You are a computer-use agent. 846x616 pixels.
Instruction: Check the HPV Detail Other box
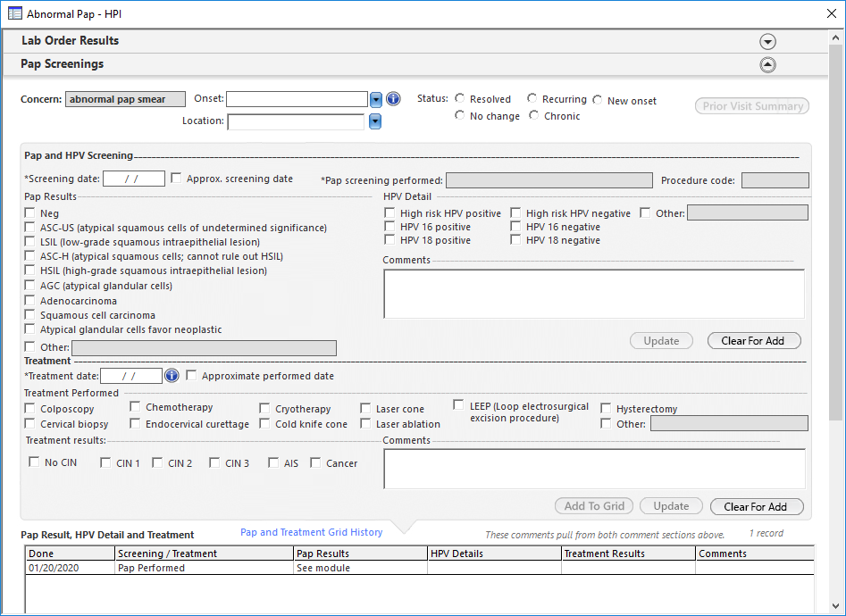click(x=645, y=212)
